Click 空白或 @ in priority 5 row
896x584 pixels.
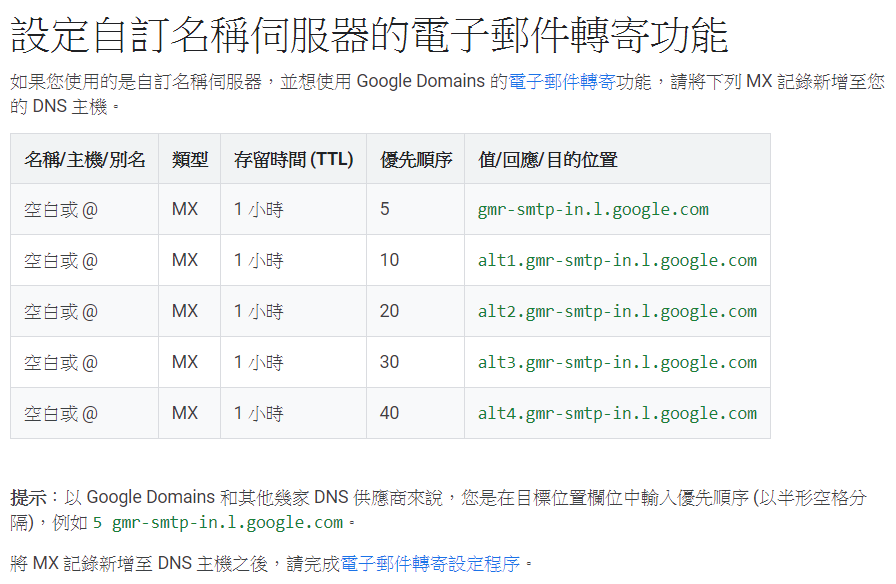(x=61, y=210)
